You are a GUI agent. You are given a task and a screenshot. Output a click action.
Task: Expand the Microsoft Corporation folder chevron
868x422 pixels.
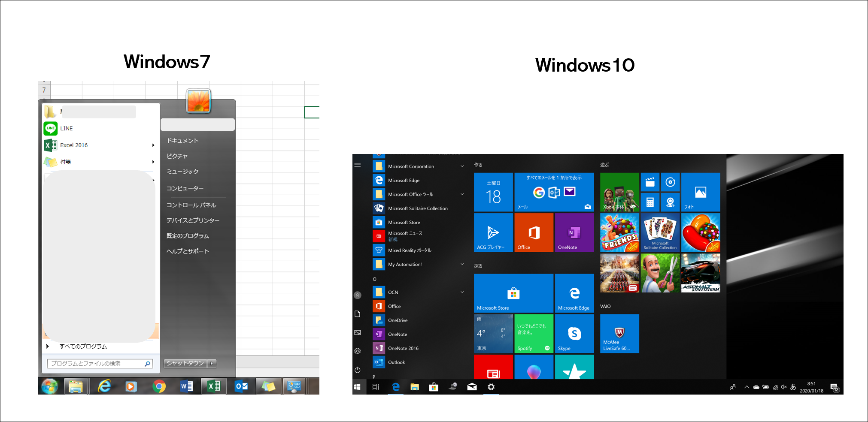click(x=462, y=166)
